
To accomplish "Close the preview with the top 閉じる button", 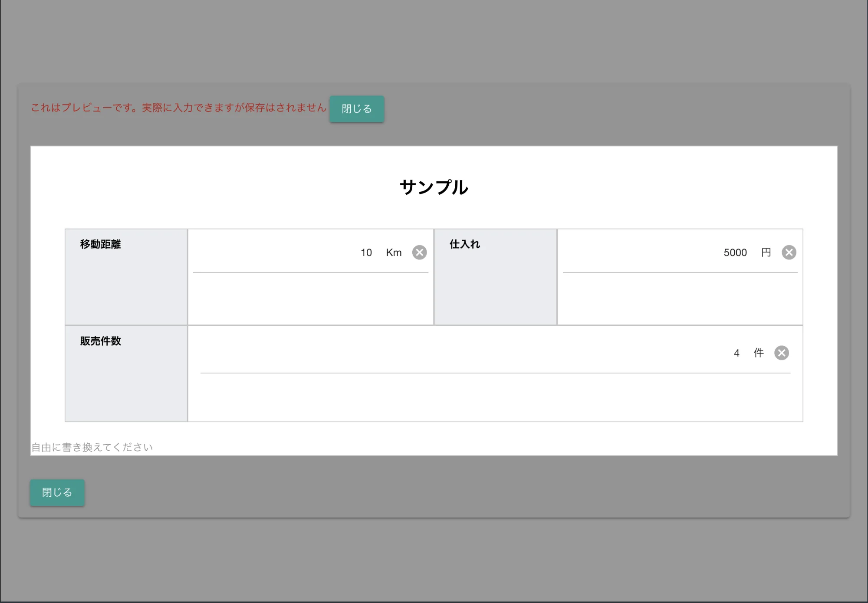I will pos(357,109).
